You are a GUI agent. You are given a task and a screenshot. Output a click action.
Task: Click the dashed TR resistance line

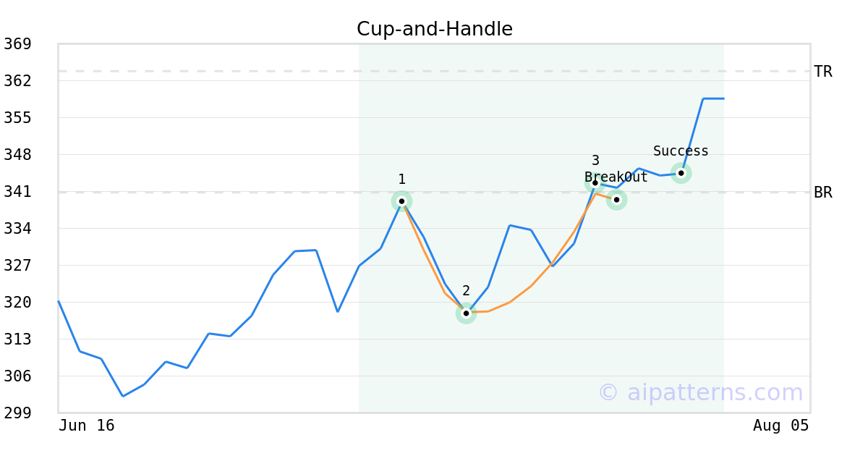434,71
